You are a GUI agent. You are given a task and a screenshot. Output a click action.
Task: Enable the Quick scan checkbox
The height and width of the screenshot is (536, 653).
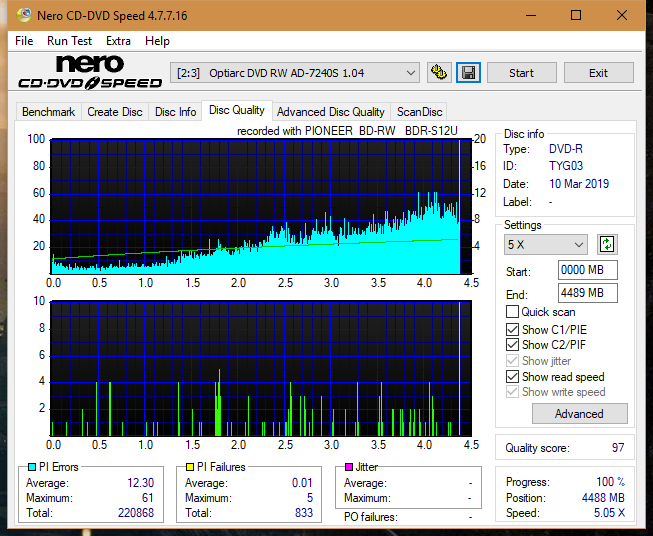pyautogui.click(x=513, y=312)
